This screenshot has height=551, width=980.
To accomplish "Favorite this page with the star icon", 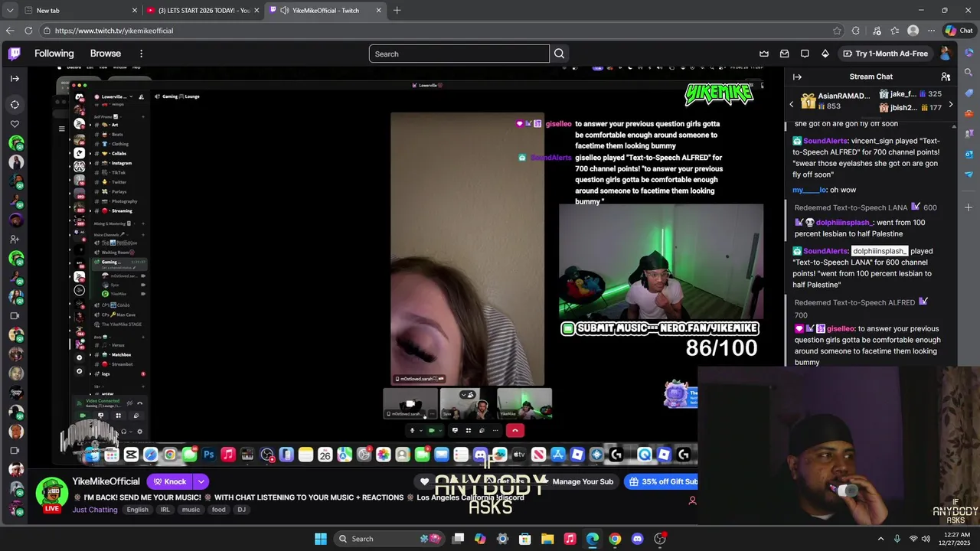I will (x=837, y=31).
